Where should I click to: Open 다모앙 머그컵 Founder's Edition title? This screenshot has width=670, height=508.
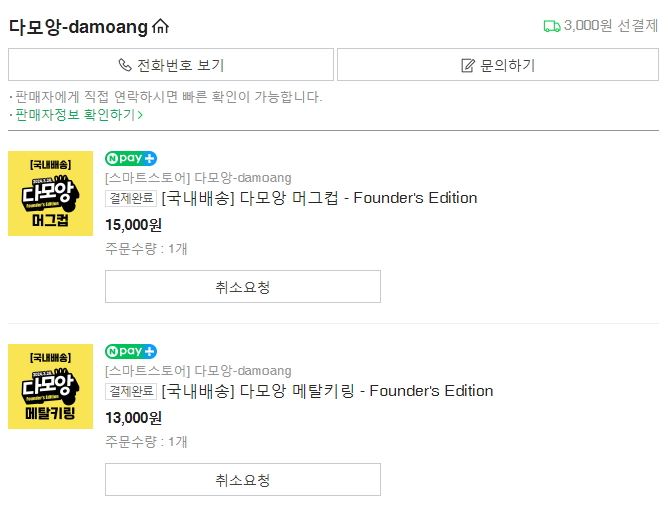click(319, 198)
